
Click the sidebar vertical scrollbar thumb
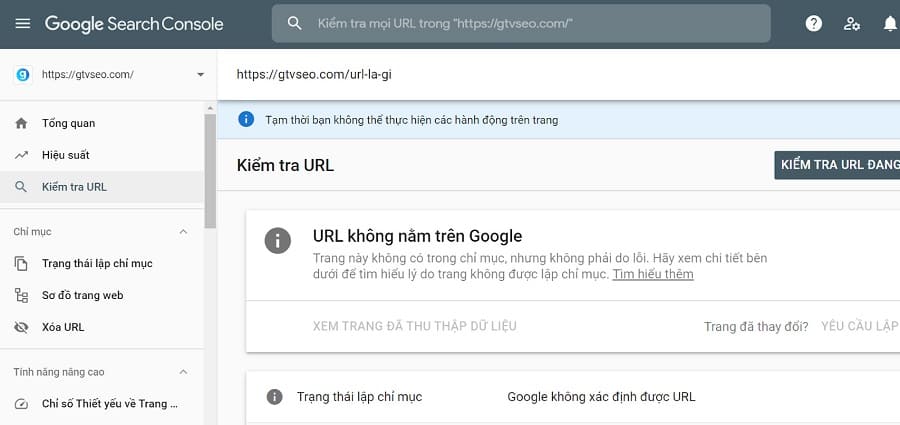[x=210, y=171]
